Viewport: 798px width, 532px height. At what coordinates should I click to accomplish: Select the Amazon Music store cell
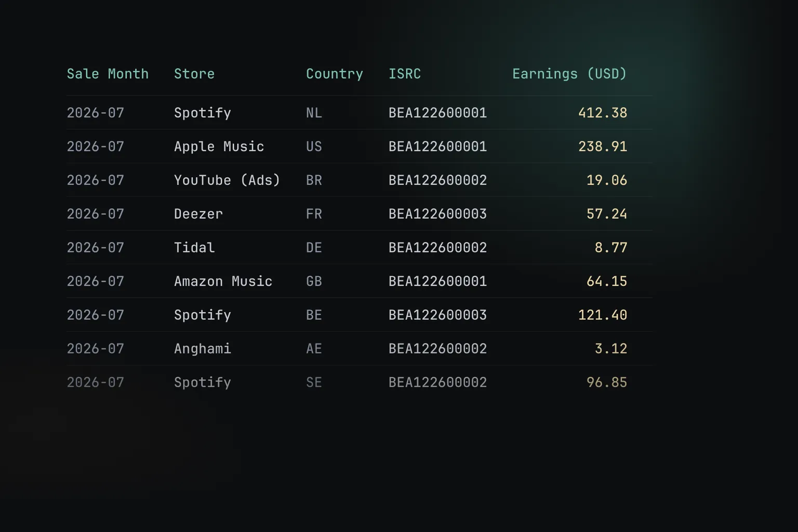[x=223, y=282]
